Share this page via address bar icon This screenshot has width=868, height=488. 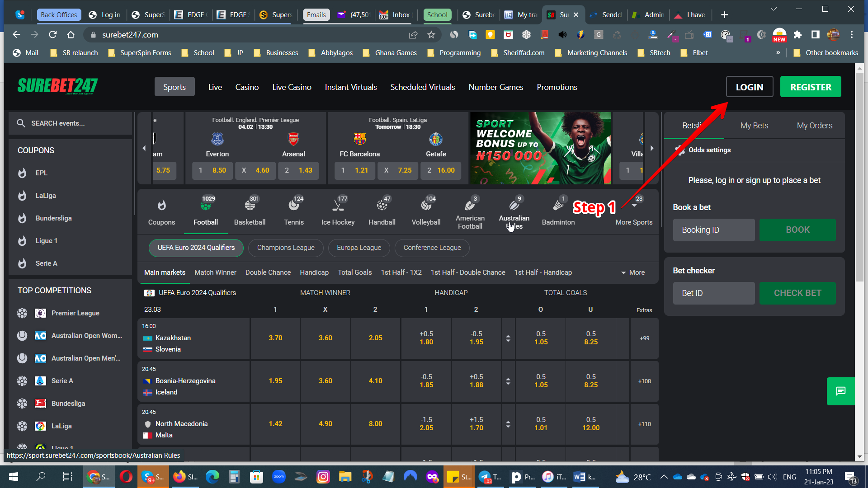[413, 35]
